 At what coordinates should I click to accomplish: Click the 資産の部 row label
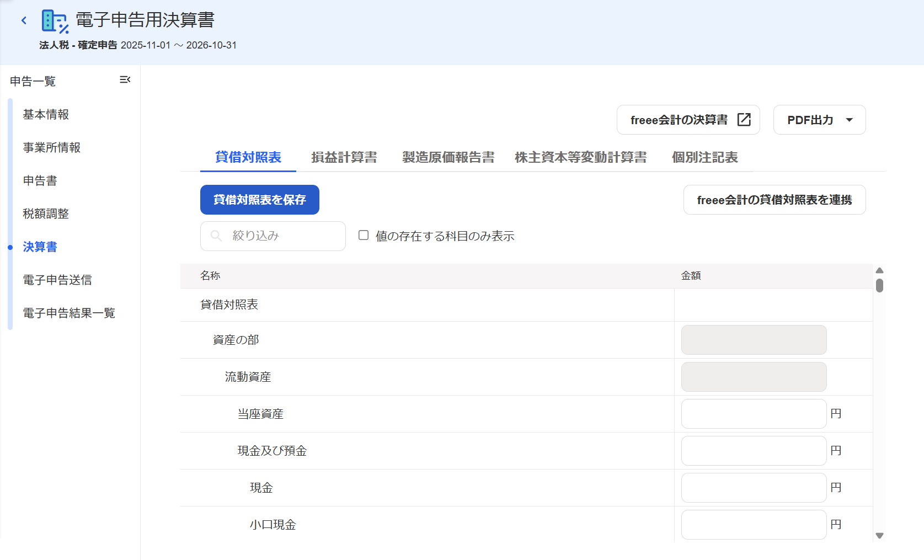pos(236,340)
